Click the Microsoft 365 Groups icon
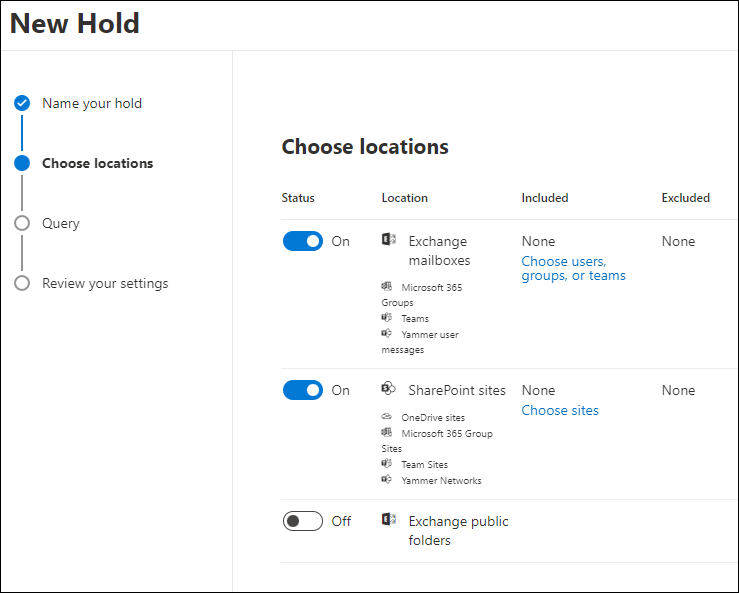Image resolution: width=739 pixels, height=593 pixels. [x=386, y=286]
